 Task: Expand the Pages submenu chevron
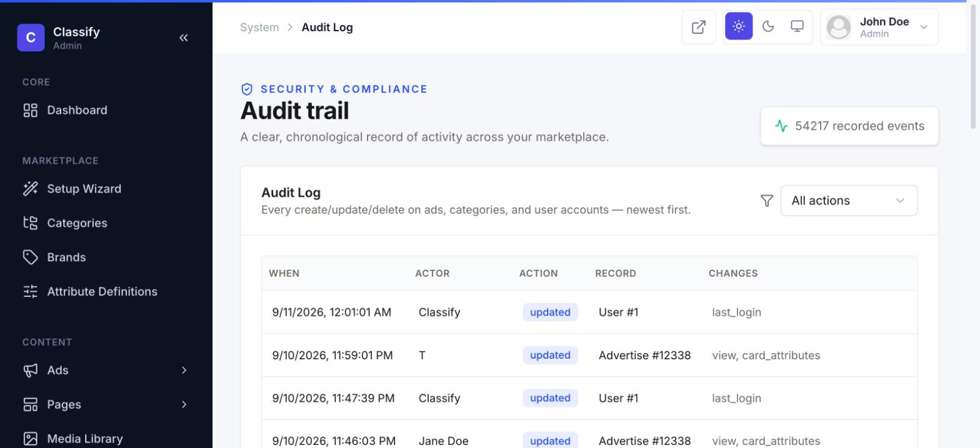click(184, 405)
